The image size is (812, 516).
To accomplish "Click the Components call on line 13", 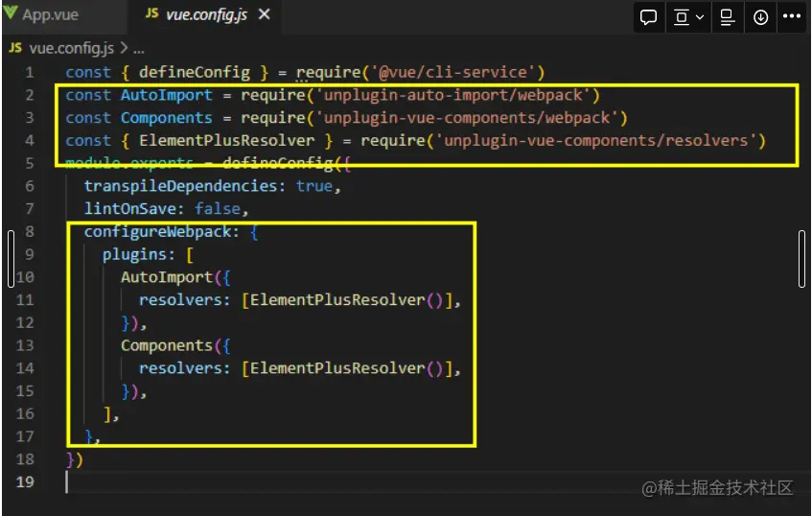I will coord(167,345).
